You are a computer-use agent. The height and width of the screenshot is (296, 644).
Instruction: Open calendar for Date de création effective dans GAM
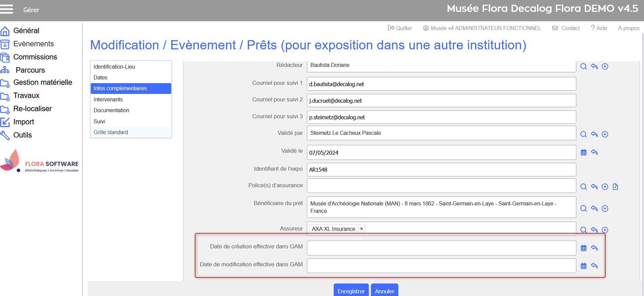583,248
